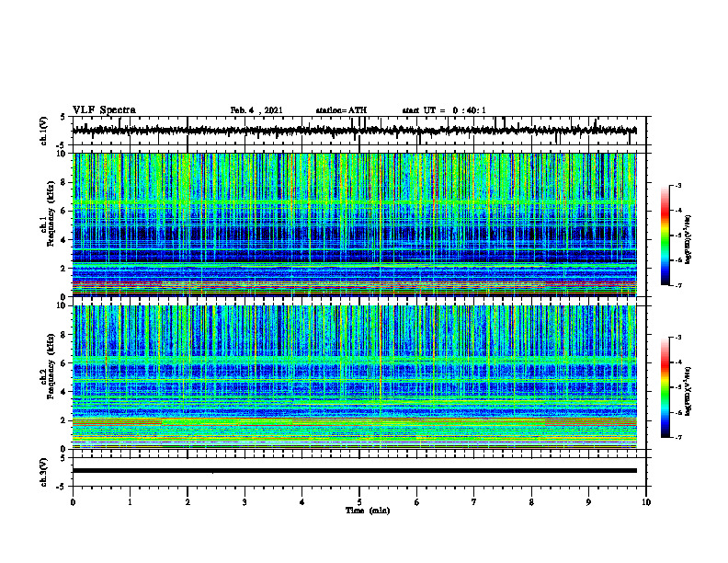Select the "start UT = 0 :40: 1" label

pos(444,110)
